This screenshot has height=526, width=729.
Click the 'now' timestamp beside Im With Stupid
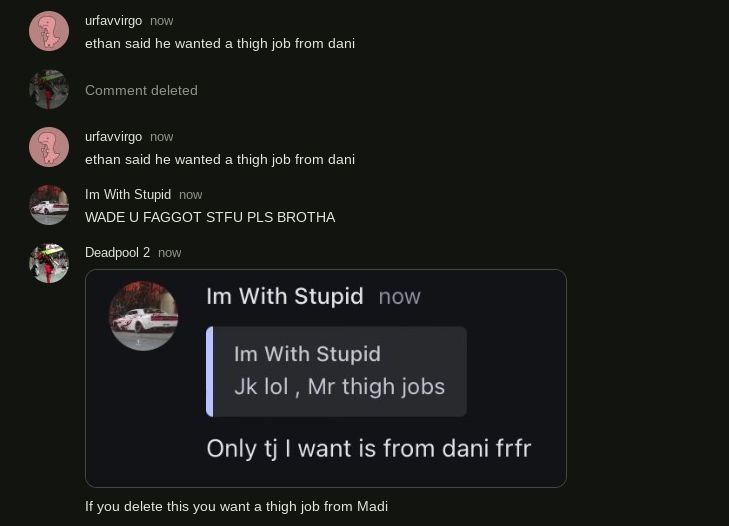click(x=191, y=194)
